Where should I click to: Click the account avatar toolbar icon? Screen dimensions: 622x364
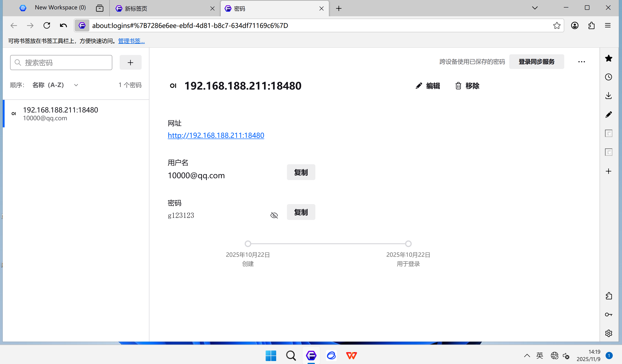click(x=575, y=25)
